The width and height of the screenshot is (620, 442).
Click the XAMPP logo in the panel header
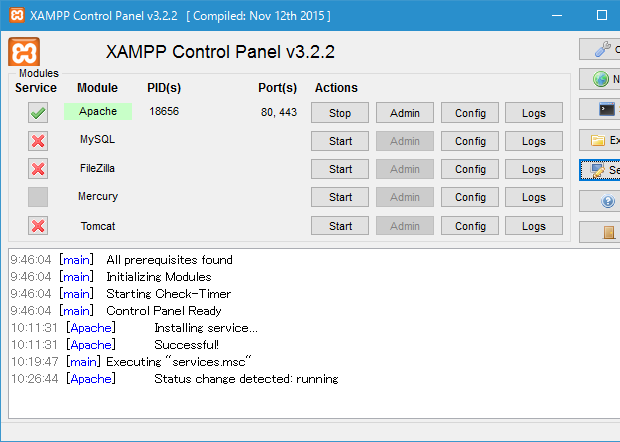pyautogui.click(x=24, y=52)
